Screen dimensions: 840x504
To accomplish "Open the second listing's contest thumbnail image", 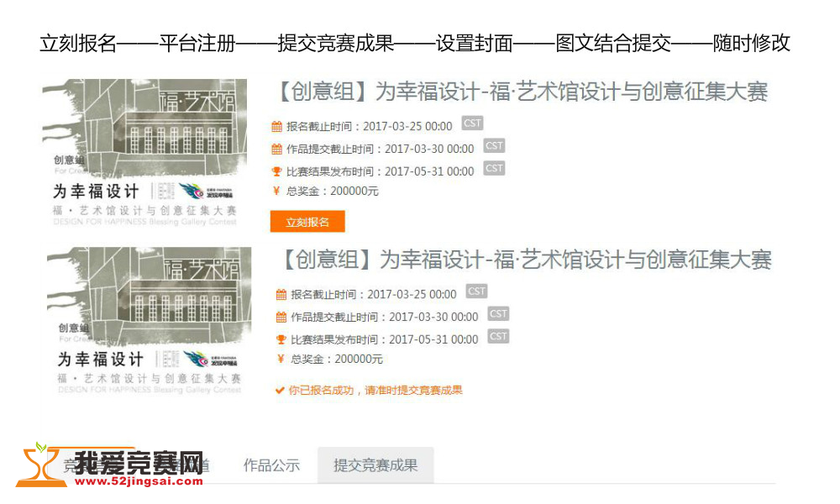I will [149, 321].
